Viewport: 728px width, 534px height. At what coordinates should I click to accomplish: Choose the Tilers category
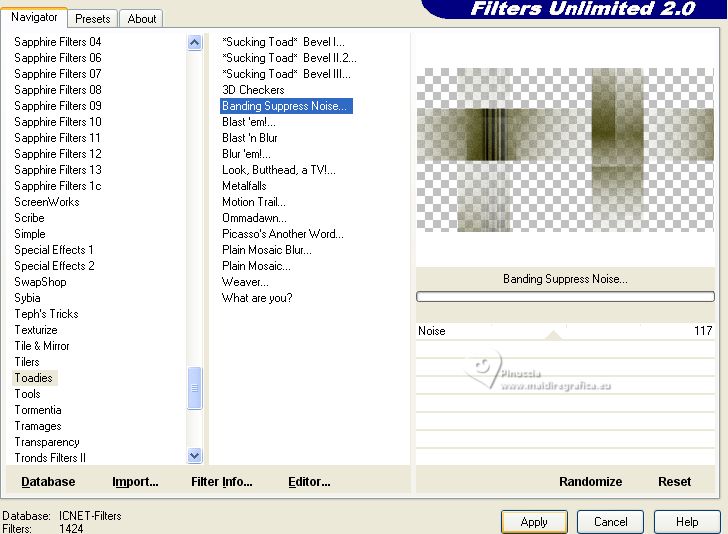click(27, 362)
